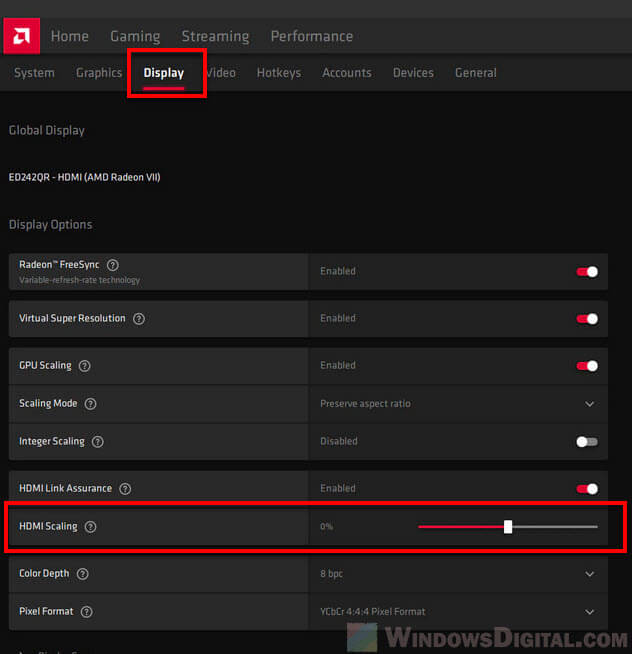
Task: Expand Scaling Mode dropdown
Action: click(589, 404)
